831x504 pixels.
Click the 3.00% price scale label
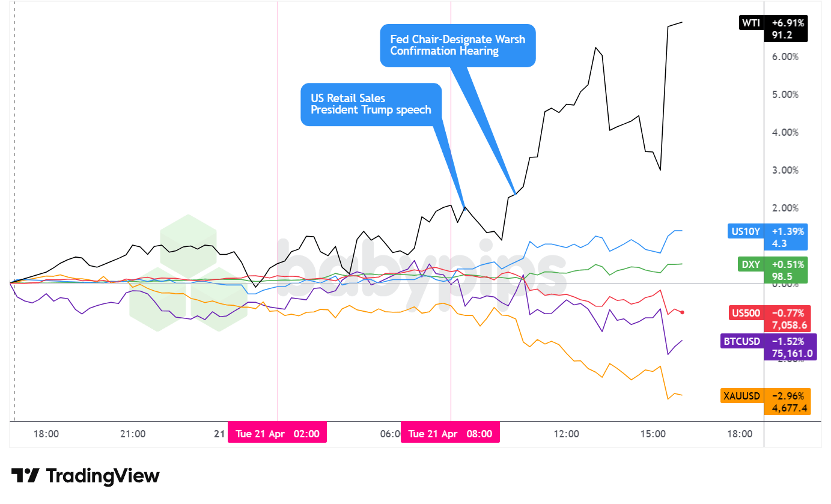point(785,170)
